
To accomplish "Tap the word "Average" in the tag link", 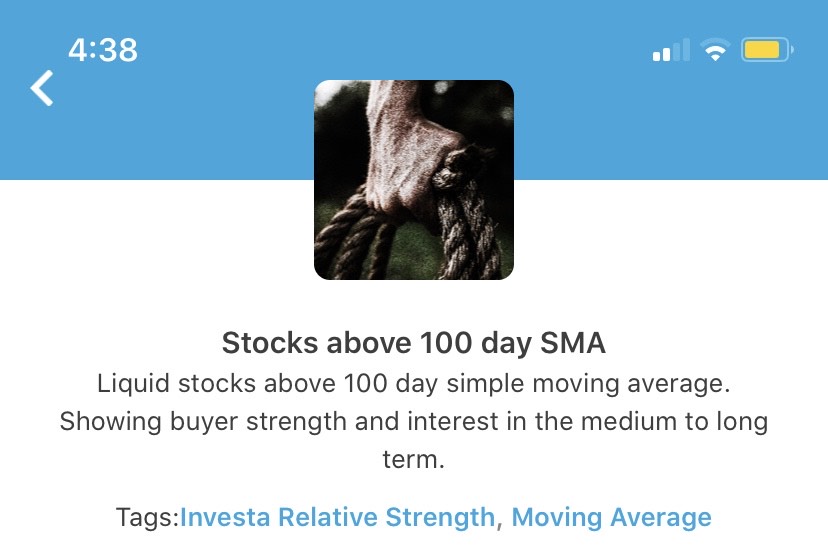I will click(661, 517).
